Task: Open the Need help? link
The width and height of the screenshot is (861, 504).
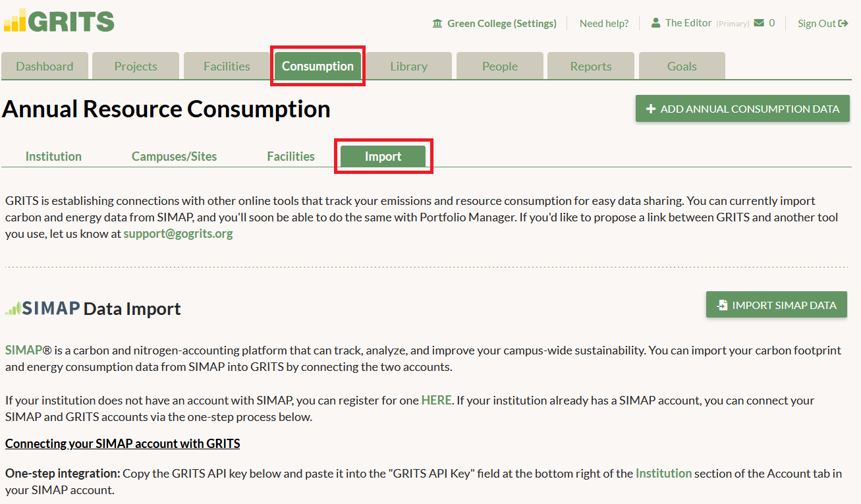Action: [604, 24]
